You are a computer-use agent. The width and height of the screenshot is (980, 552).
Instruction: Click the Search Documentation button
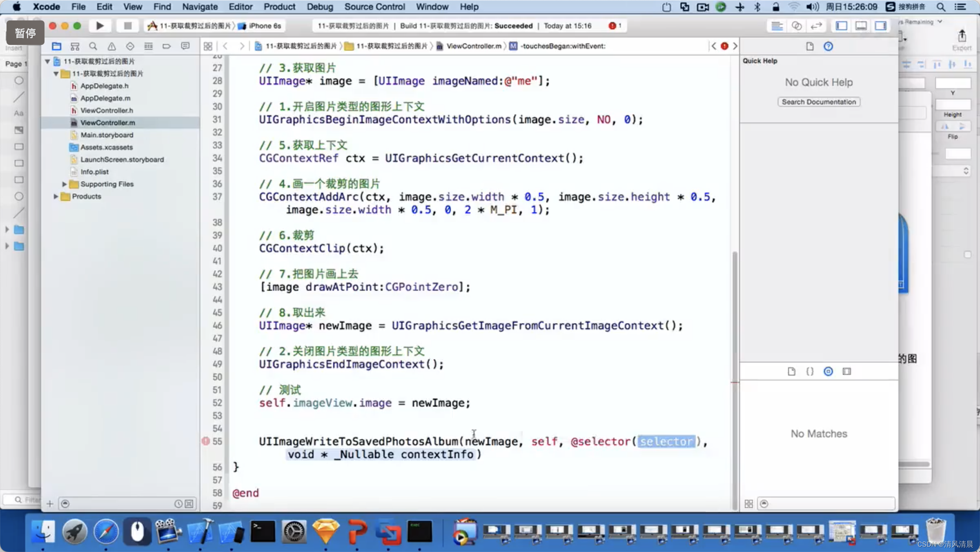(819, 102)
